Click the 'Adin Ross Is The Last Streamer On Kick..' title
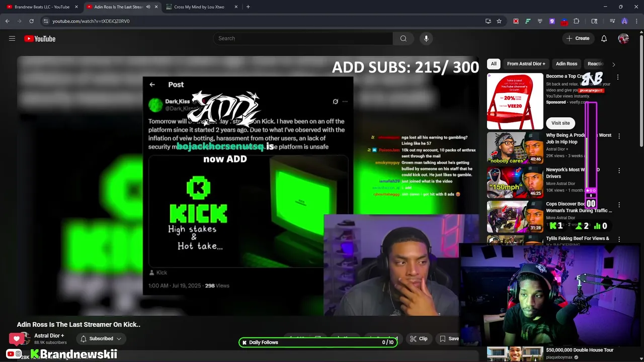The height and width of the screenshot is (362, 644). pos(78,324)
